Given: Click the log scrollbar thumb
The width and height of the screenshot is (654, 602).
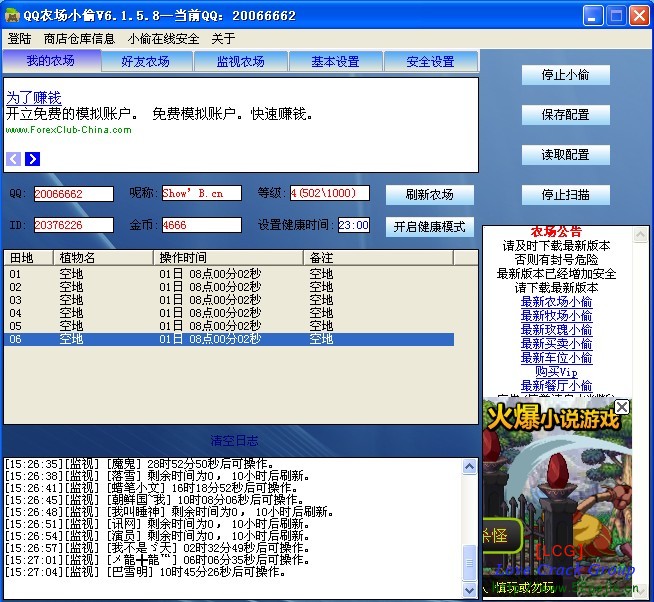Looking at the screenshot, I should [x=470, y=563].
